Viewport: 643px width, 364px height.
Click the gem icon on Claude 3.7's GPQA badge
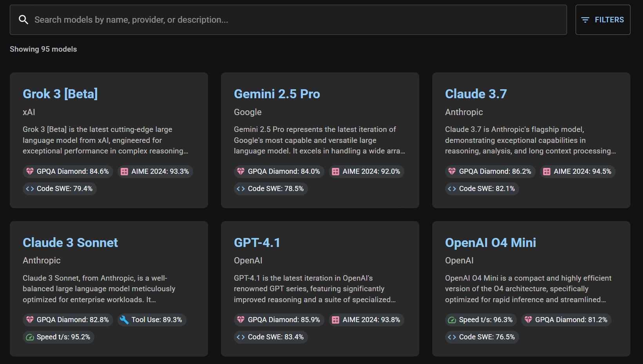tap(452, 171)
